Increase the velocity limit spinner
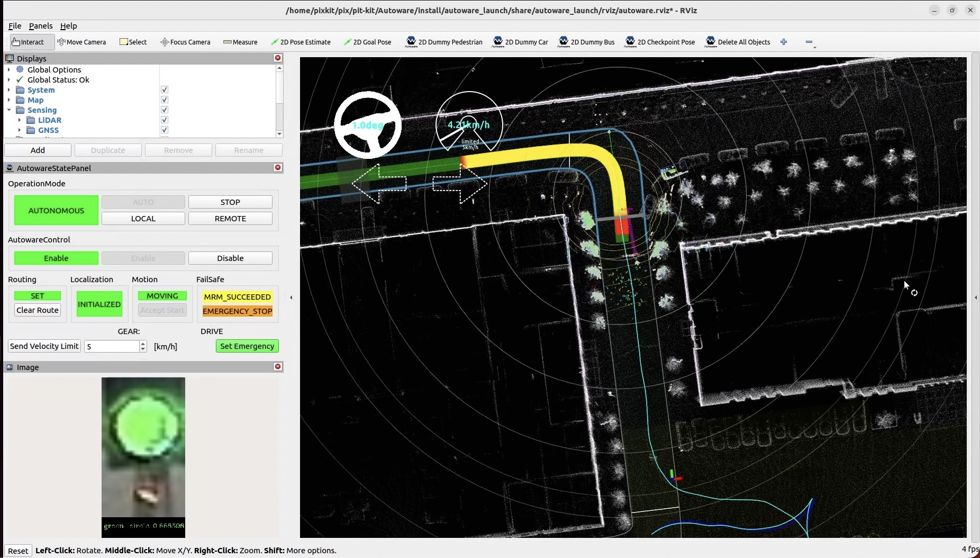Image resolution: width=980 pixels, height=558 pixels. pos(143,343)
